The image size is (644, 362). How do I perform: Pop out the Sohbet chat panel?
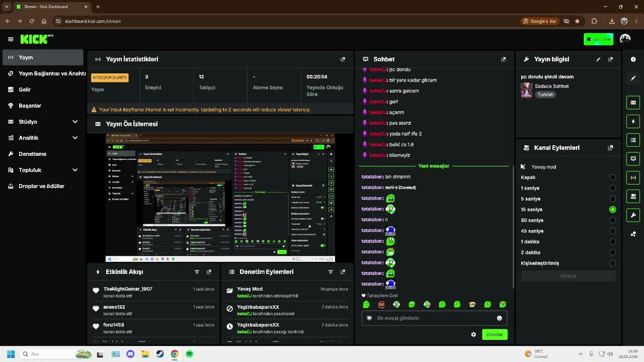pos(503,59)
